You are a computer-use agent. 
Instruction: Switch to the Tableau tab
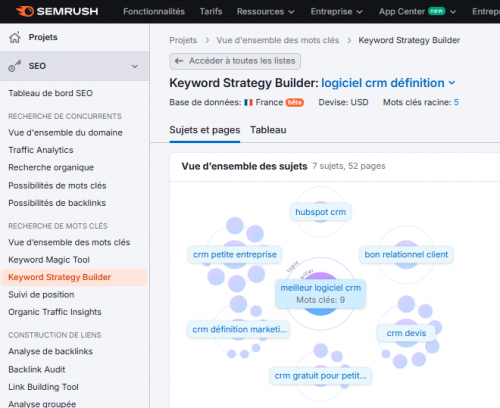pyautogui.click(x=268, y=130)
